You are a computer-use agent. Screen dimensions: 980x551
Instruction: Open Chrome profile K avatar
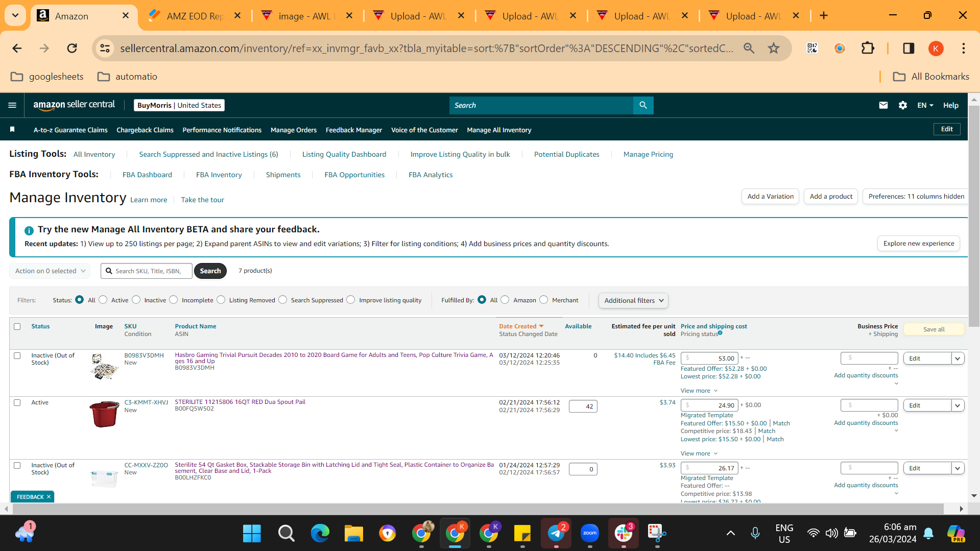click(936, 49)
